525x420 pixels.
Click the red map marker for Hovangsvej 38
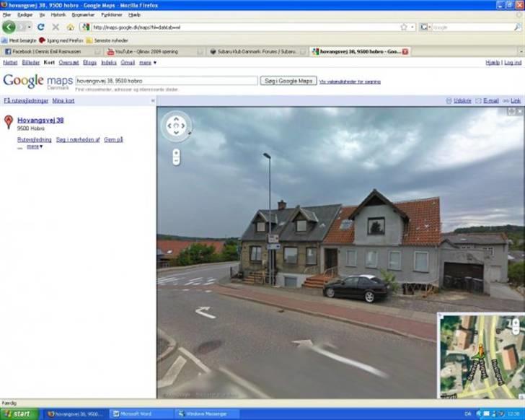[9, 123]
